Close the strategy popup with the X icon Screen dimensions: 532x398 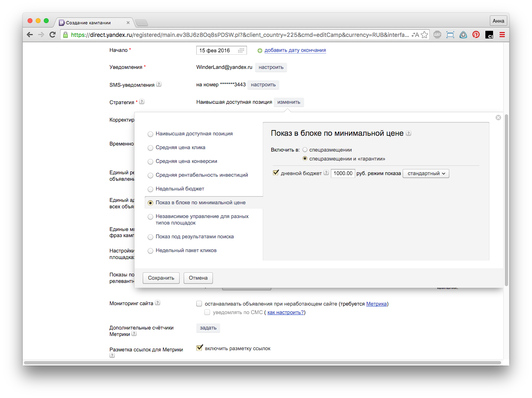point(498,118)
